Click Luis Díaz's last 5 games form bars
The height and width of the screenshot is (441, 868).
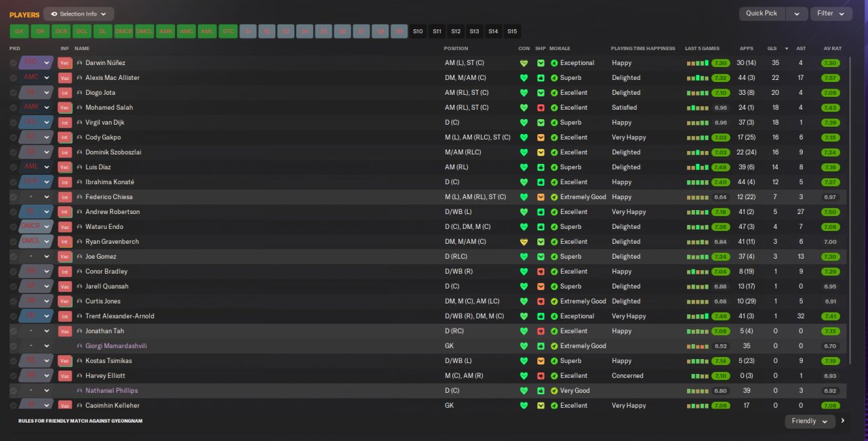pyautogui.click(x=697, y=167)
